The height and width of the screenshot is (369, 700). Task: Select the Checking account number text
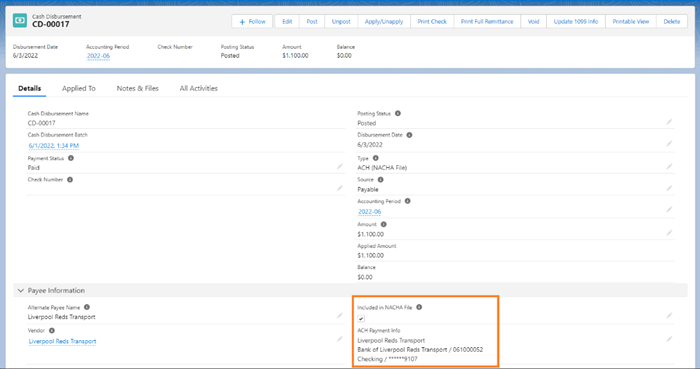tap(388, 359)
